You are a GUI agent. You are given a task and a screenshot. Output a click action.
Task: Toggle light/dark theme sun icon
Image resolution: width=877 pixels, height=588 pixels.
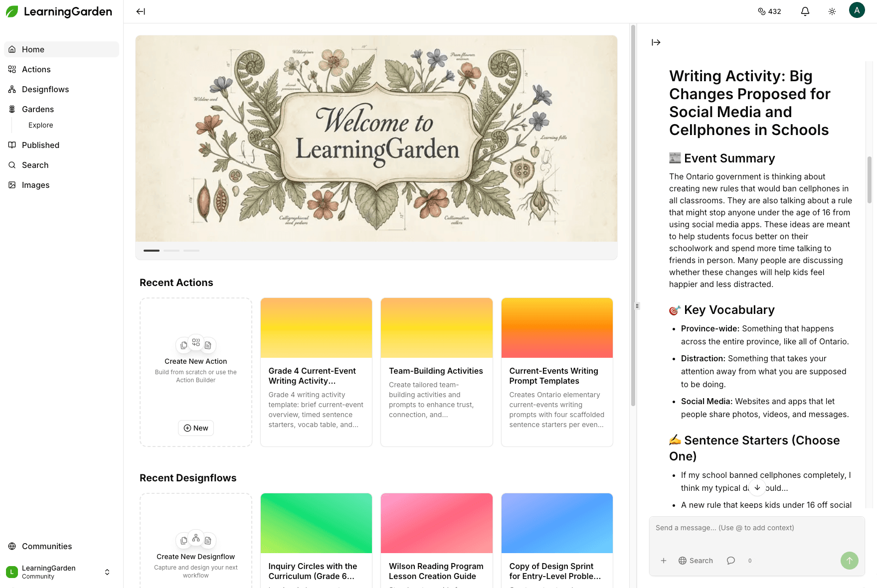point(832,11)
